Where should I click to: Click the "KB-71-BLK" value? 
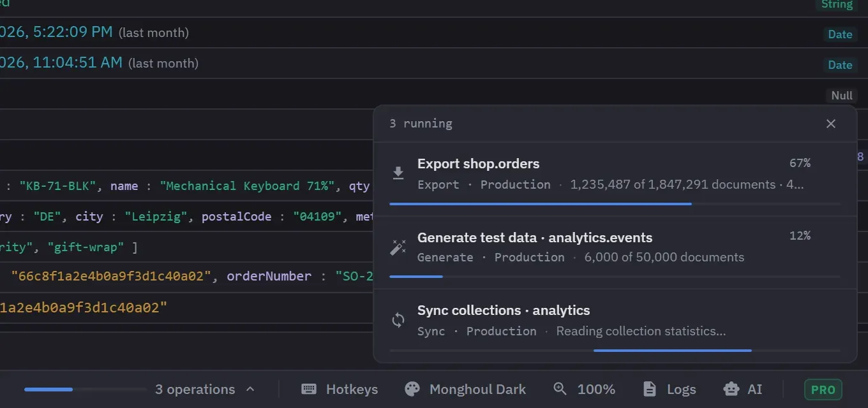click(57, 186)
